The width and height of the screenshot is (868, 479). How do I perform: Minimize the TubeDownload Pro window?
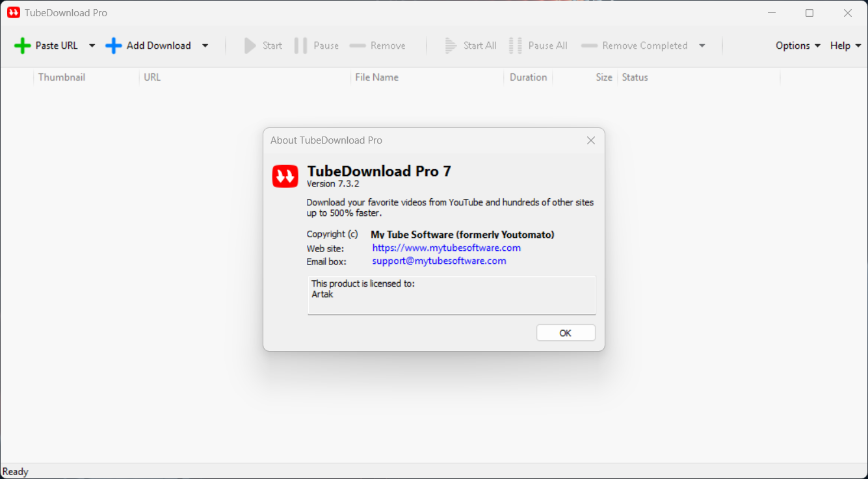(x=772, y=12)
